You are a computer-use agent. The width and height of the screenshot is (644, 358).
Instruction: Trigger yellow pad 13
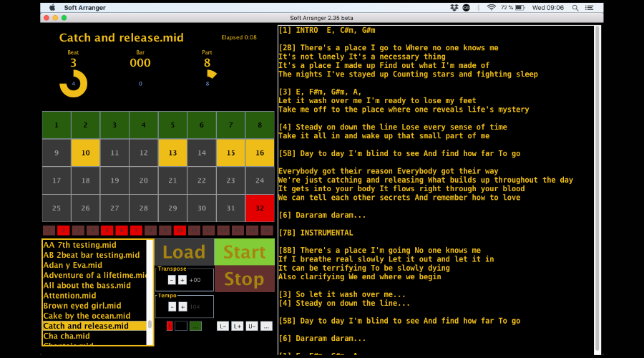pyautogui.click(x=172, y=153)
